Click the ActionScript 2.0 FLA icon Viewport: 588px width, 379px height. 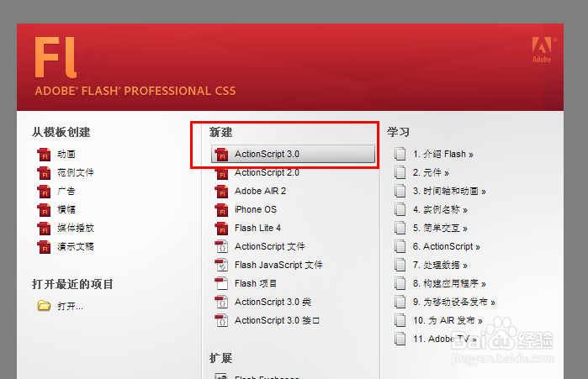pyautogui.click(x=221, y=173)
